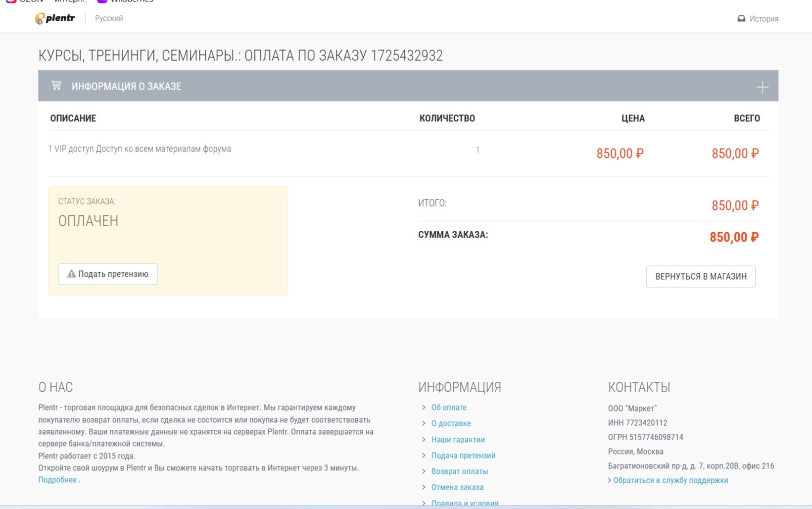Open the Правила и условия link

tap(465, 503)
